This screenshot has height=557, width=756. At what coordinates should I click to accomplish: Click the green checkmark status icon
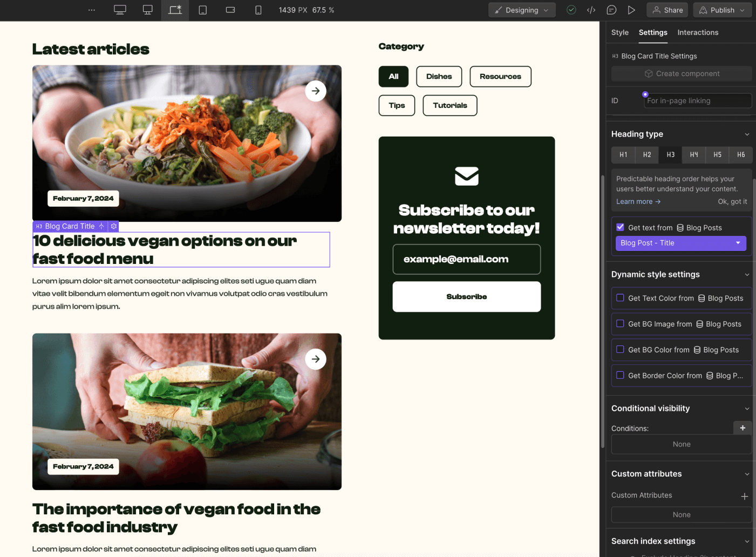click(571, 10)
